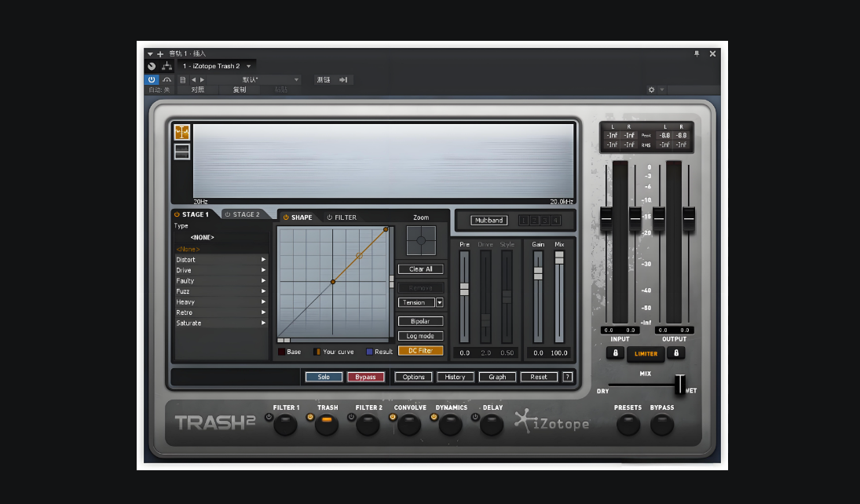The height and width of the screenshot is (504, 860).
Task: Toggle the Multiband mode button
Action: pos(489,221)
